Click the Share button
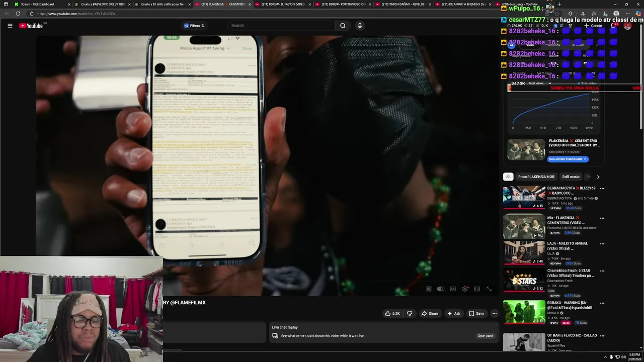Screen dimensions: 644x362 tap(430, 313)
